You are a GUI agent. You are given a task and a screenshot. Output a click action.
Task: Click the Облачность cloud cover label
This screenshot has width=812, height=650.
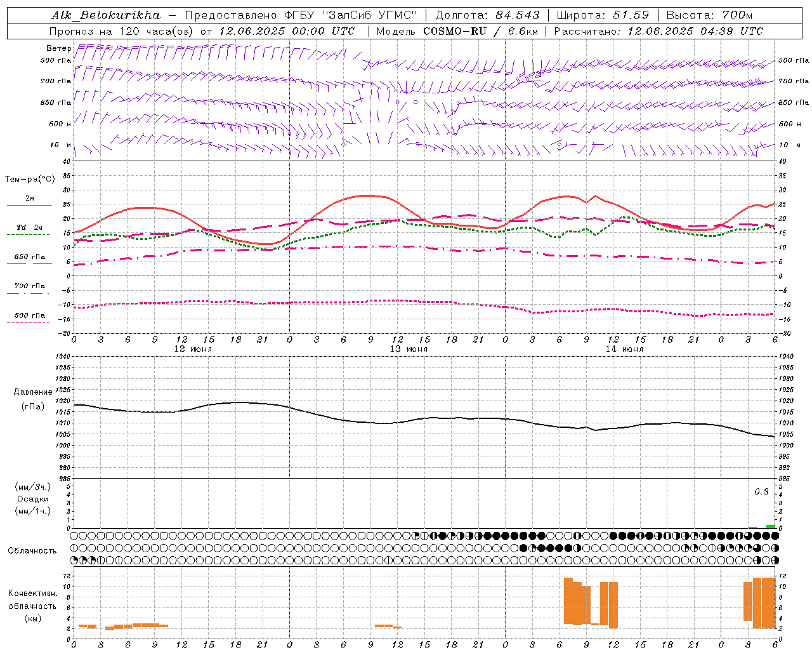(32, 550)
